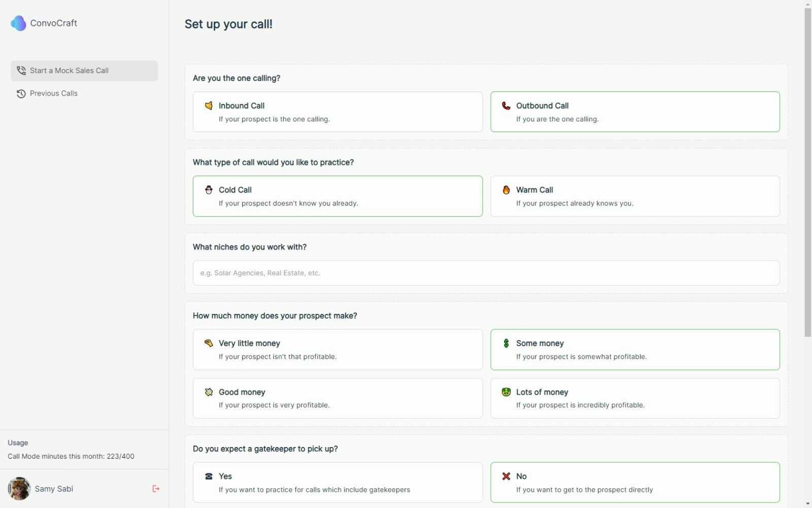Click the ConvoCraft brand name
812x508 pixels.
[x=53, y=23]
